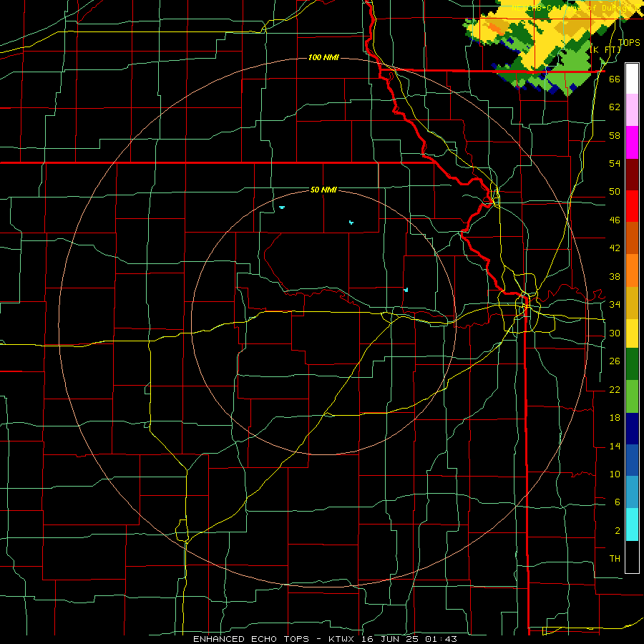
Task: Select the bright red legend swatch
Action: point(632,206)
